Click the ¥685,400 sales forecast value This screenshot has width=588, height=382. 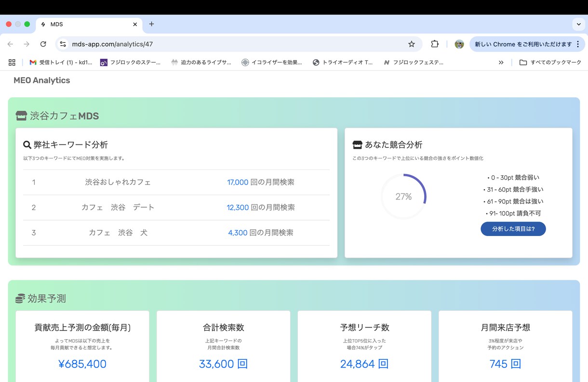pos(82,364)
